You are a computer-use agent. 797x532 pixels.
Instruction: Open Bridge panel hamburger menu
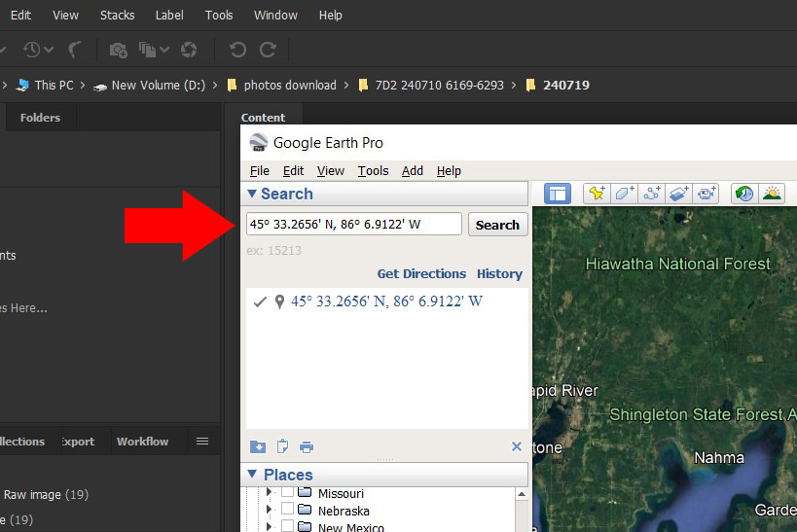click(x=202, y=441)
